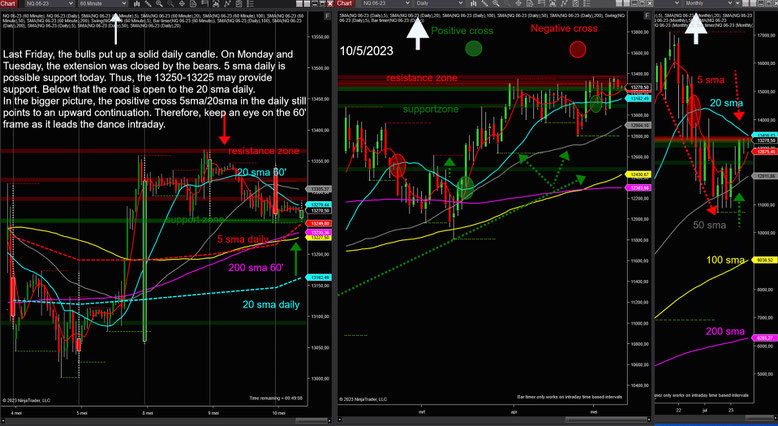Open NQ 06-23 instrument dropdown in 60 Minute chart
This screenshot has width=778, height=426.
coord(49,3)
